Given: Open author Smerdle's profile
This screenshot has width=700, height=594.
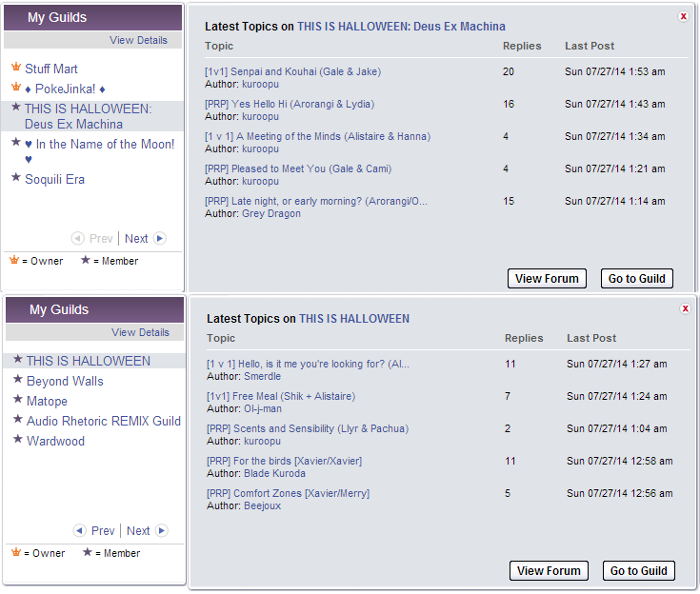Looking at the screenshot, I should (x=263, y=377).
